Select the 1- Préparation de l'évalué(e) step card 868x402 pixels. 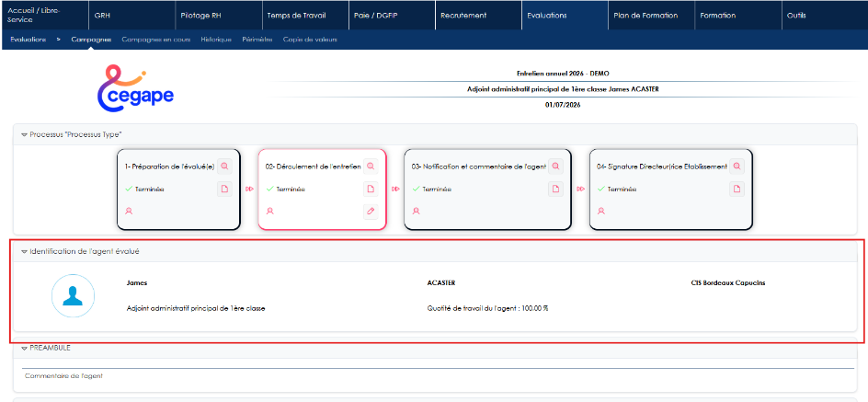(x=178, y=189)
